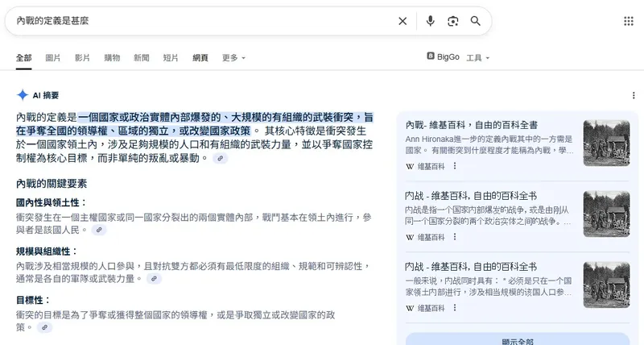Open 內戰- 维基百科，自由的百科全書 link
Screen dimensions: 644x345
[472, 125]
